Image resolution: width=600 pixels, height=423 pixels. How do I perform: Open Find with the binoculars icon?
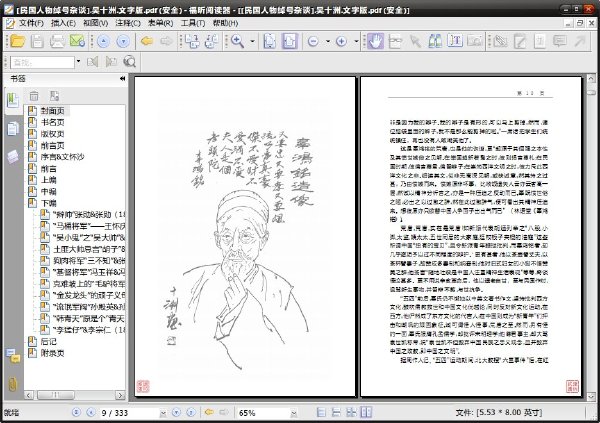point(435,41)
